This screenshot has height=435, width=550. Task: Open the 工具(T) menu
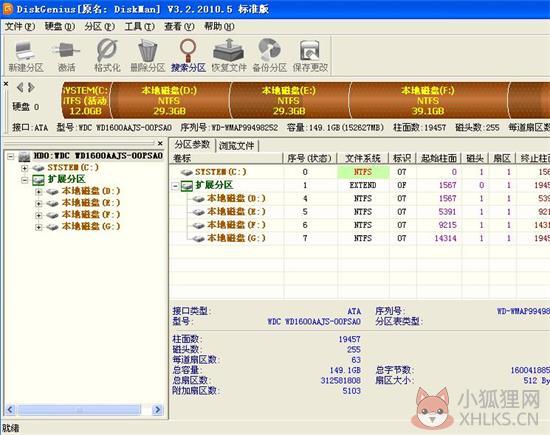[140, 26]
